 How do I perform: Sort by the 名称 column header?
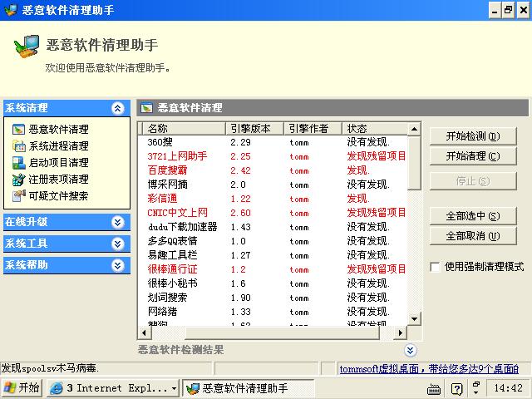pos(184,129)
